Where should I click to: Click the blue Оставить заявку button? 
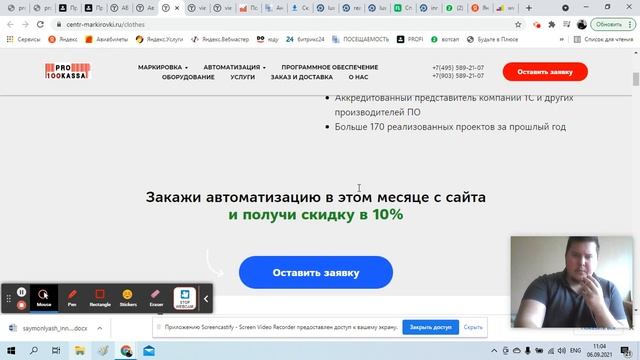316,272
